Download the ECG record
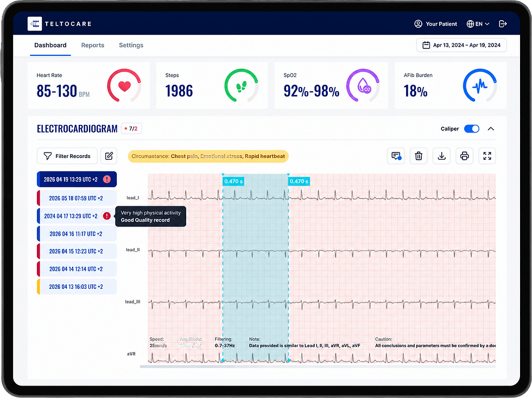 [441, 156]
